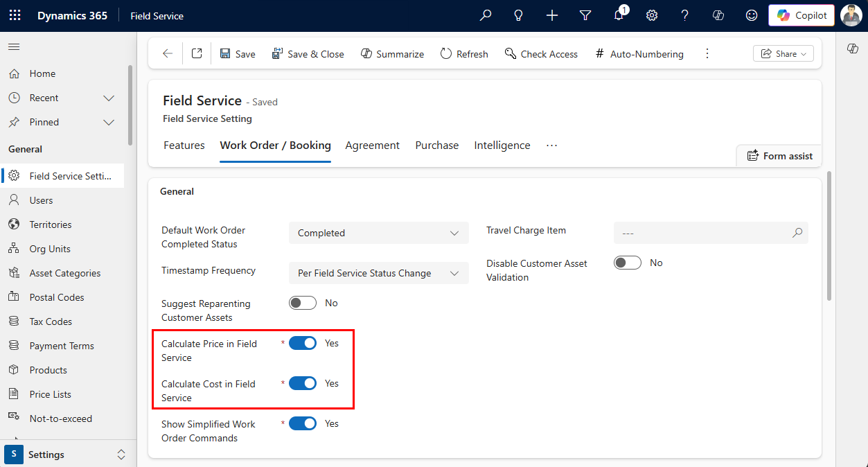The image size is (868, 467).
Task: Open the Intelligence tab
Action: (x=502, y=145)
